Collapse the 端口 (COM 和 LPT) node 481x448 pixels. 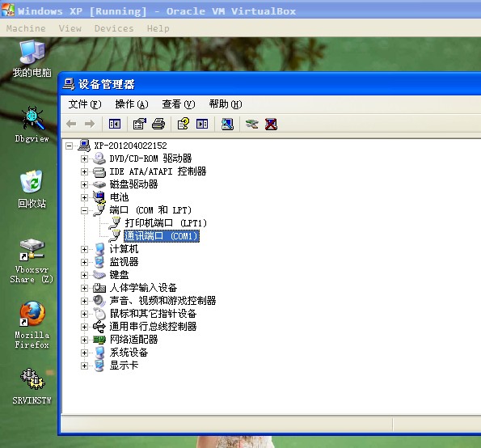click(x=84, y=210)
